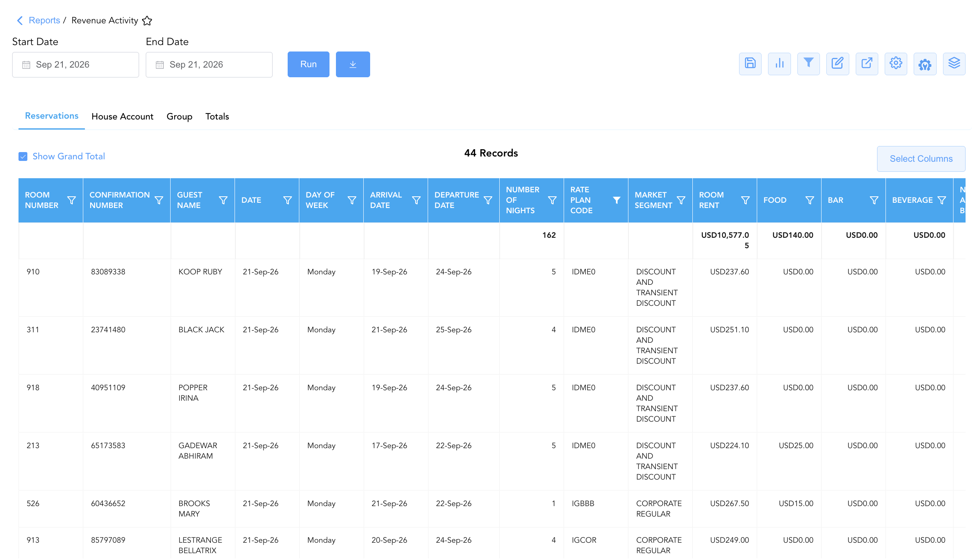
Task: Click rate plan code IGBBB
Action: [583, 504]
